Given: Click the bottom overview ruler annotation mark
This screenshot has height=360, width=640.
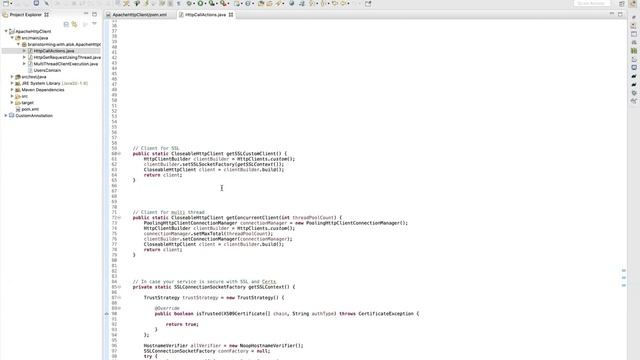Looking at the screenshot, I should point(624,285).
